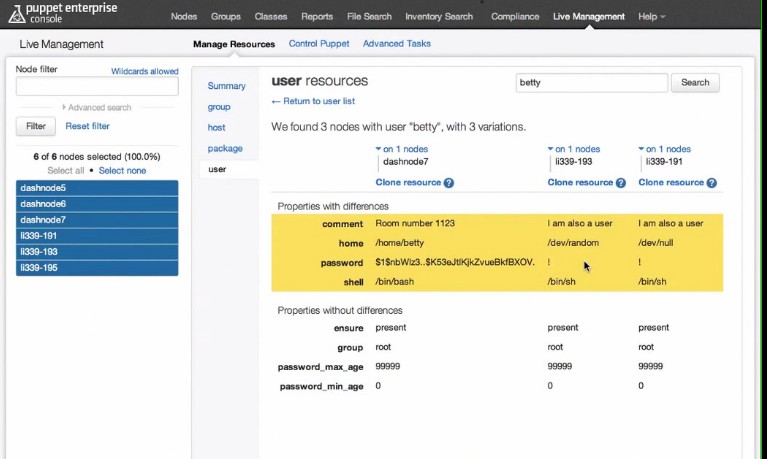The height and width of the screenshot is (459, 767).
Task: Open the Compliance menu item
Action: point(515,17)
